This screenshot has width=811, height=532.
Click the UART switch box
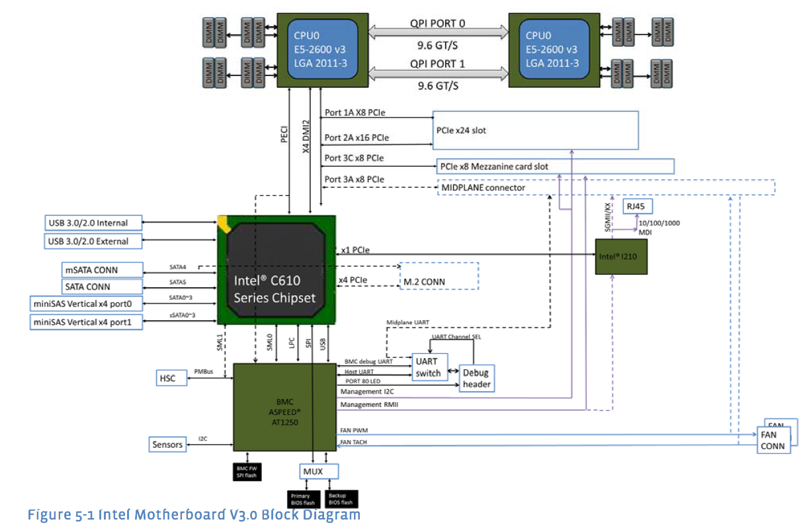tap(429, 367)
